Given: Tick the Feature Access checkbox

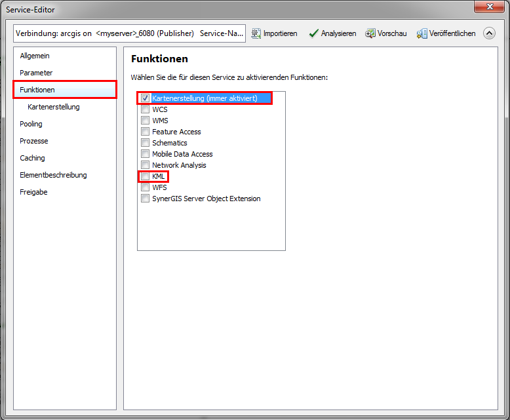Looking at the screenshot, I should click(x=145, y=132).
